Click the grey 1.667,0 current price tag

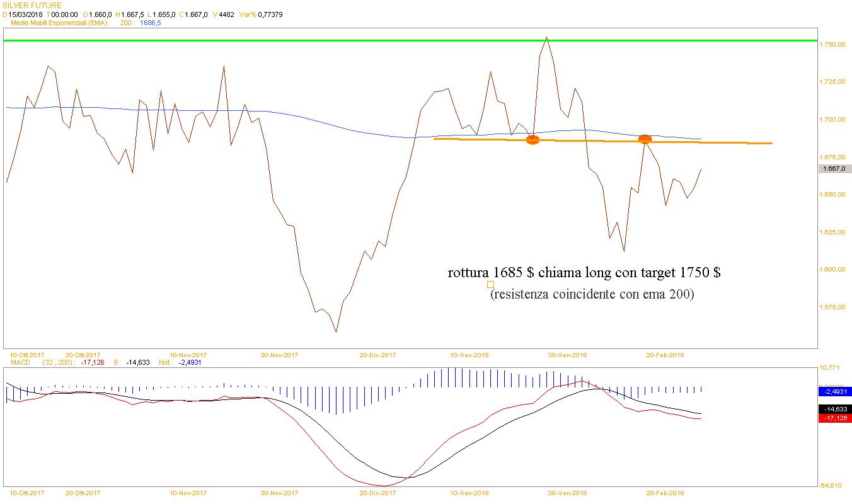[834, 168]
